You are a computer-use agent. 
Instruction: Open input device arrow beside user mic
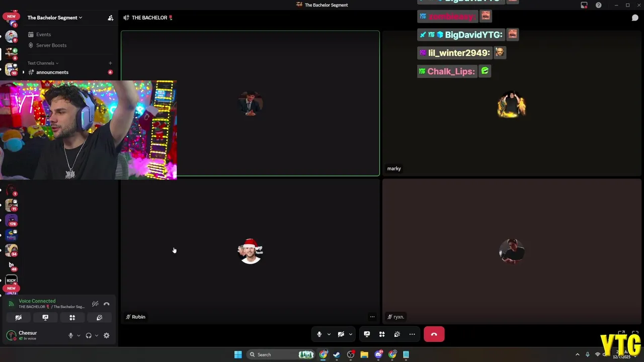click(x=78, y=336)
